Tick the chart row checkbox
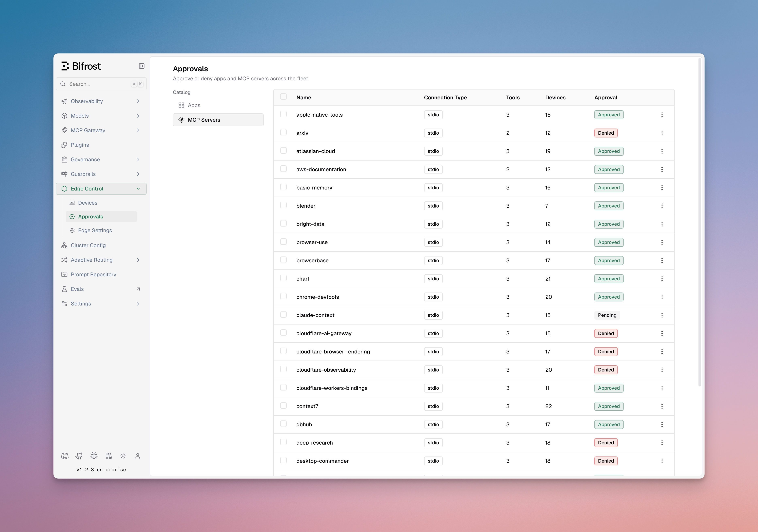758x532 pixels. pos(283,278)
